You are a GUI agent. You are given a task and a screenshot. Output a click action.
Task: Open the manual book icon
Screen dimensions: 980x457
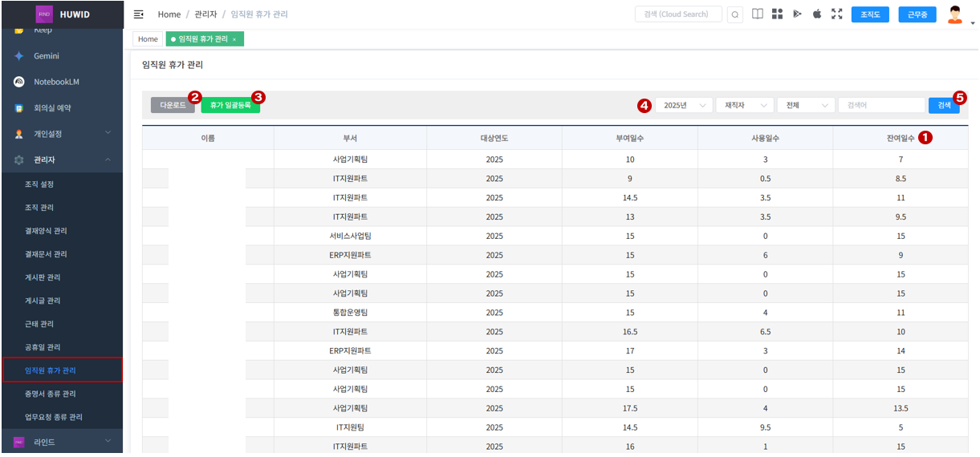[x=757, y=14]
